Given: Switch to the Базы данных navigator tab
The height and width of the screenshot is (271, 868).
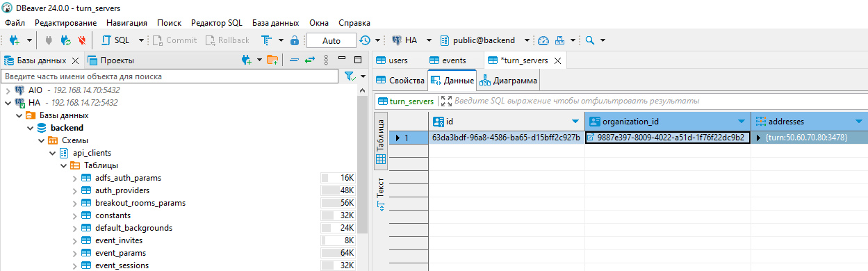Looking at the screenshot, I should pos(36,60).
